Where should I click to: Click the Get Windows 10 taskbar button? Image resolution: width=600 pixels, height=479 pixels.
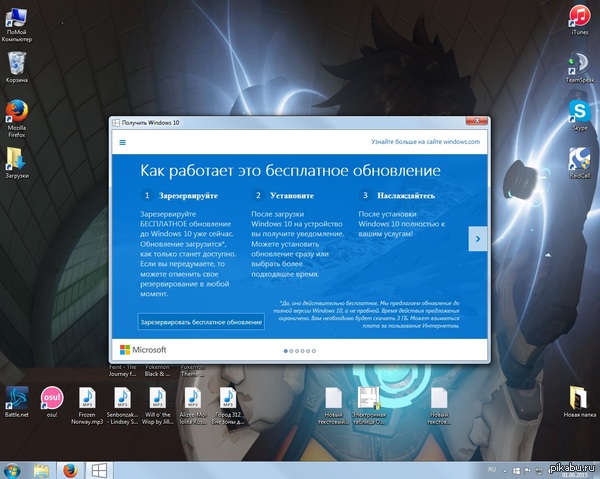99,471
